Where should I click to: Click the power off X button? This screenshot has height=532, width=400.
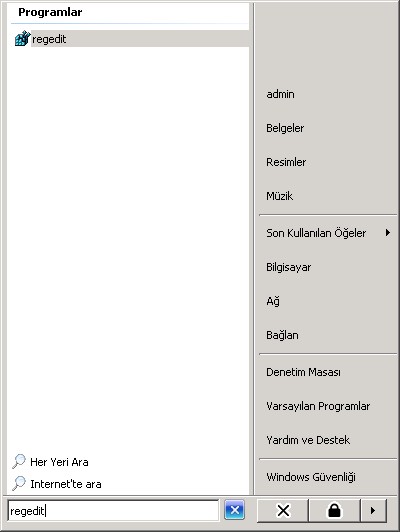pyautogui.click(x=283, y=510)
